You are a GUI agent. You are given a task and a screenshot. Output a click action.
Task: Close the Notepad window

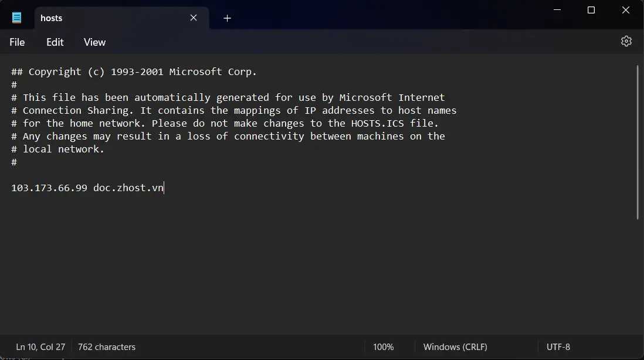pyautogui.click(x=626, y=10)
